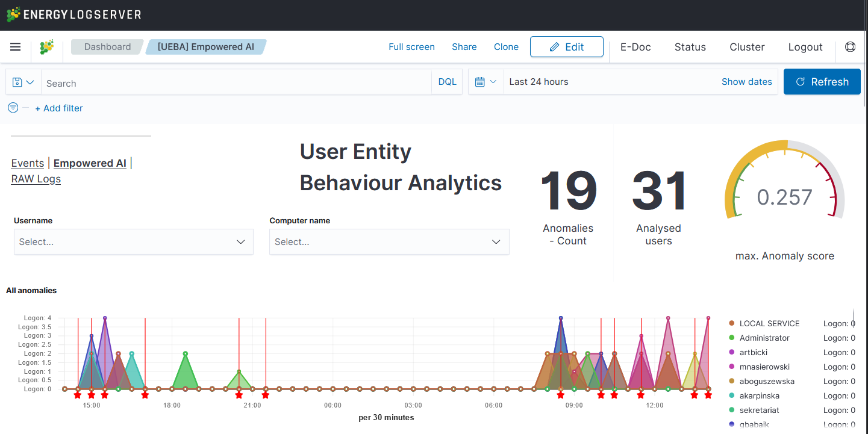868x434 pixels.
Task: Click the All anomalies chart title
Action: click(x=31, y=290)
